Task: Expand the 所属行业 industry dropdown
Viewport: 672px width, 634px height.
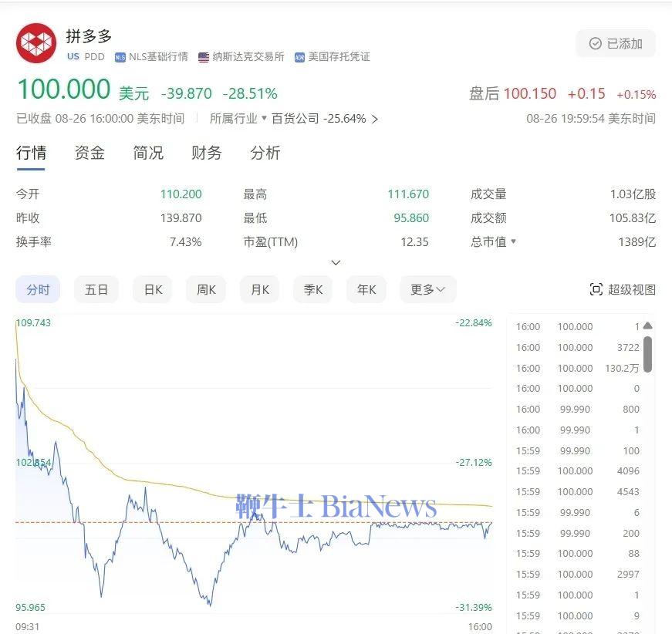Action: click(x=238, y=119)
